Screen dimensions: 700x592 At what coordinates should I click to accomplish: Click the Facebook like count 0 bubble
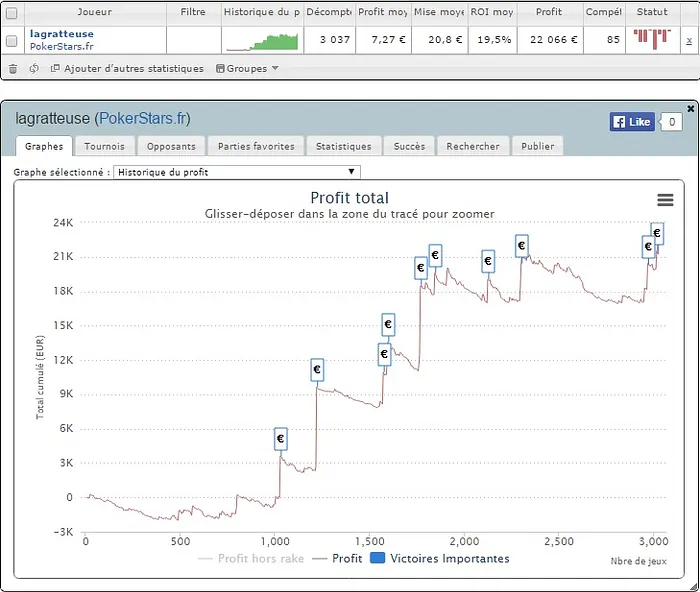tap(671, 122)
